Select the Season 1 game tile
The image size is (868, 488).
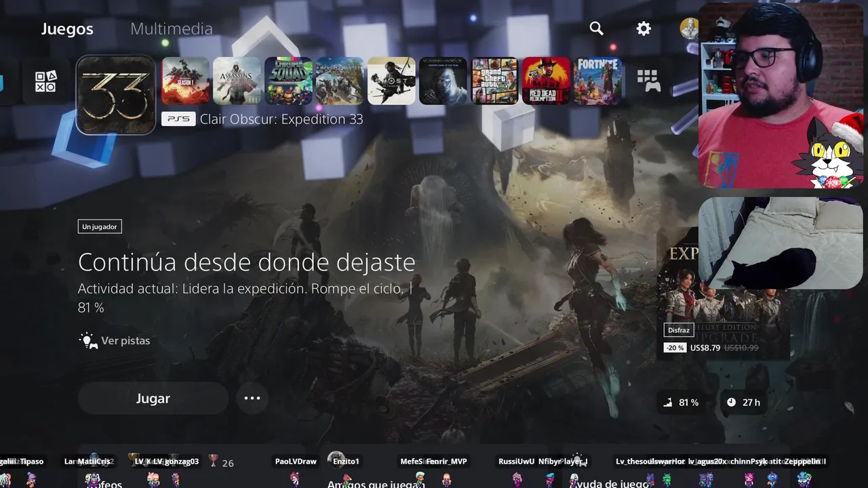[186, 81]
